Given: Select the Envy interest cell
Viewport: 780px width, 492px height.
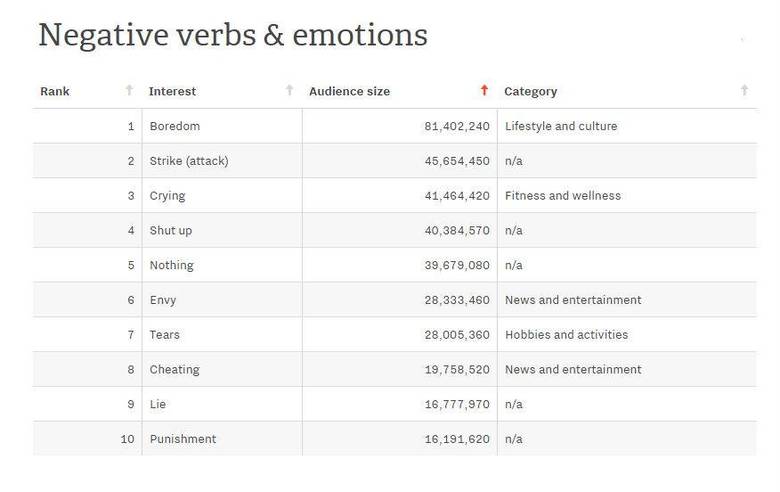Looking at the screenshot, I should coord(163,300).
